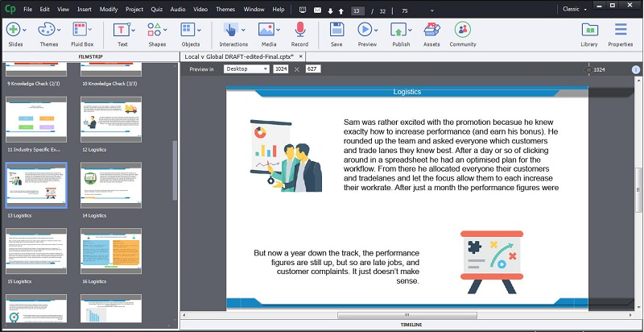
Task: Insert a Fluid Box
Action: pos(83,30)
